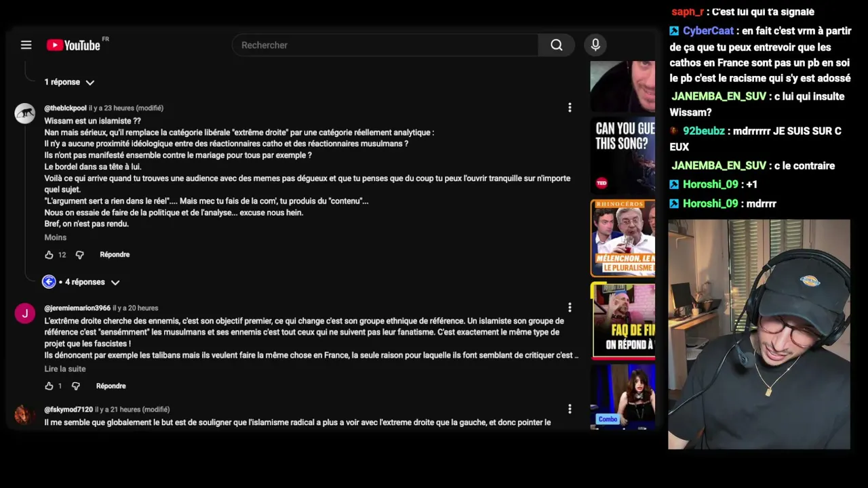Like the @theblckpool comment
This screenshot has width=868, height=488.
[x=49, y=255]
